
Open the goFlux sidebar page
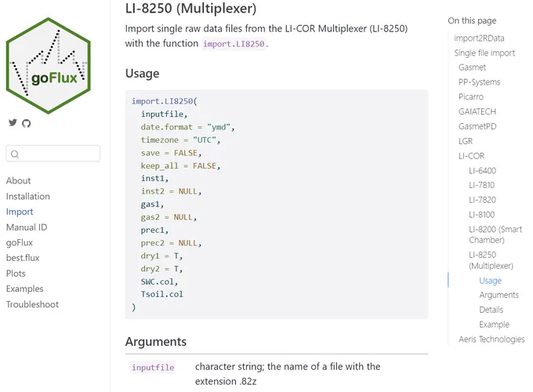coord(20,242)
